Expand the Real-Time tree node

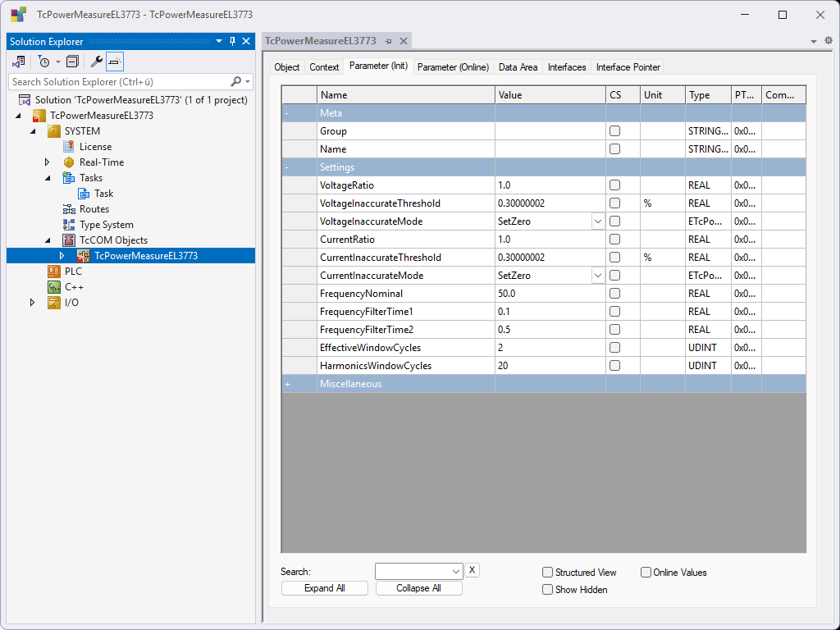tap(47, 162)
